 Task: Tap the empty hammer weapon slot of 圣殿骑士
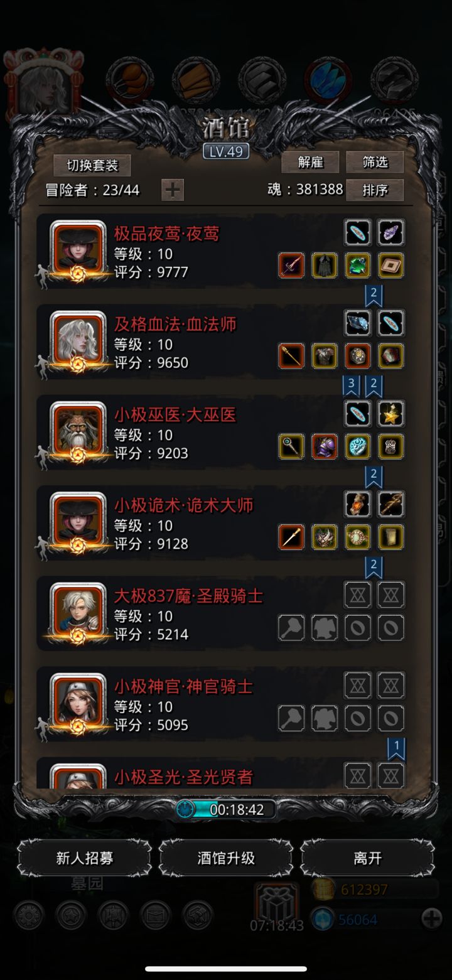pyautogui.click(x=291, y=627)
